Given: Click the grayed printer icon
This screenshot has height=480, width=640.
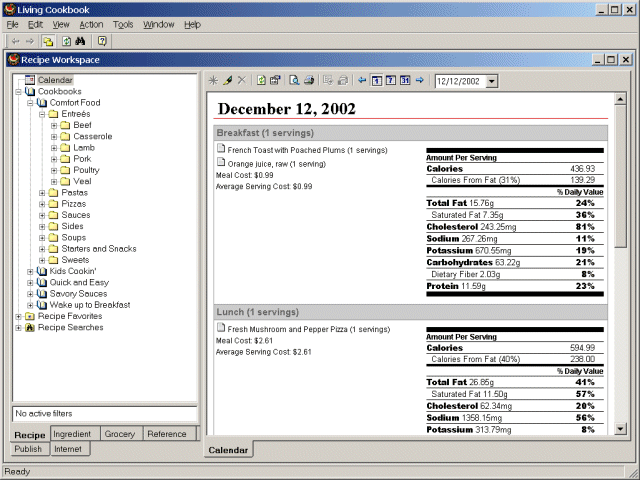Looking at the screenshot, I should [343, 80].
